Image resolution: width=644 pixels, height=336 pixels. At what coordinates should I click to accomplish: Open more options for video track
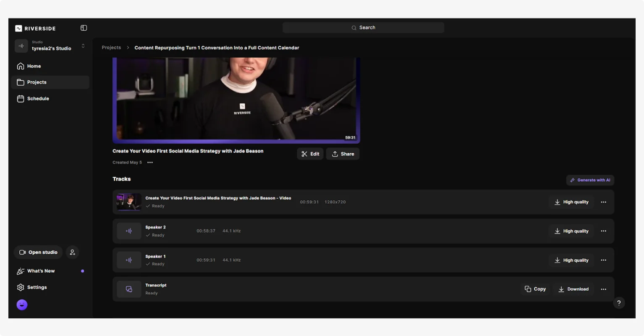click(x=604, y=202)
